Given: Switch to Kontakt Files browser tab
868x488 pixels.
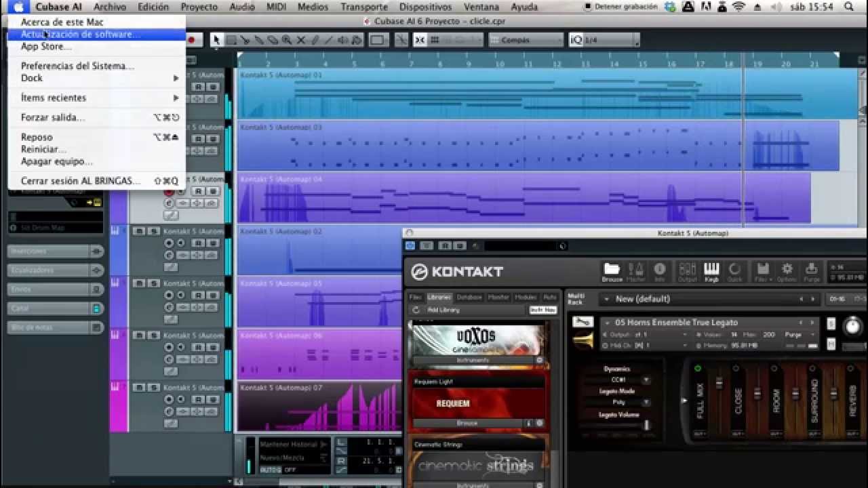Looking at the screenshot, I should tap(416, 297).
